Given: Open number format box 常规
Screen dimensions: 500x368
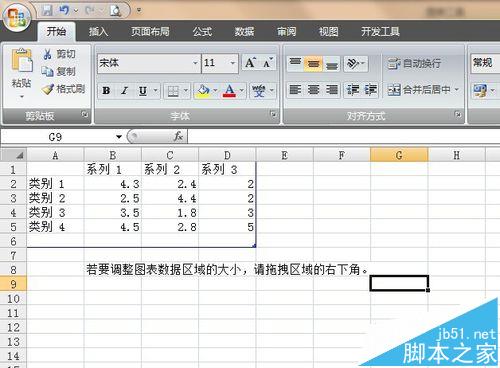Looking at the screenshot, I should pos(485,63).
